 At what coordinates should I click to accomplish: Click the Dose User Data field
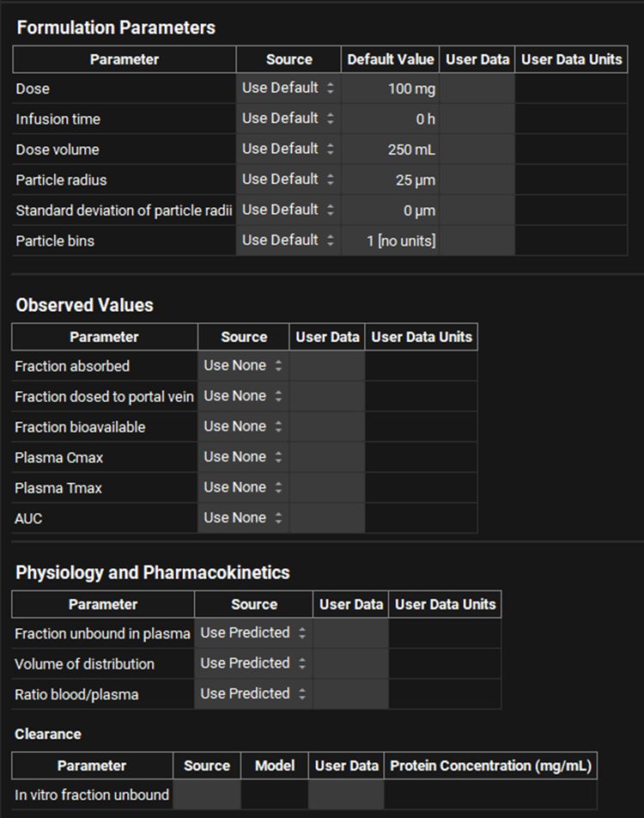pos(477,89)
